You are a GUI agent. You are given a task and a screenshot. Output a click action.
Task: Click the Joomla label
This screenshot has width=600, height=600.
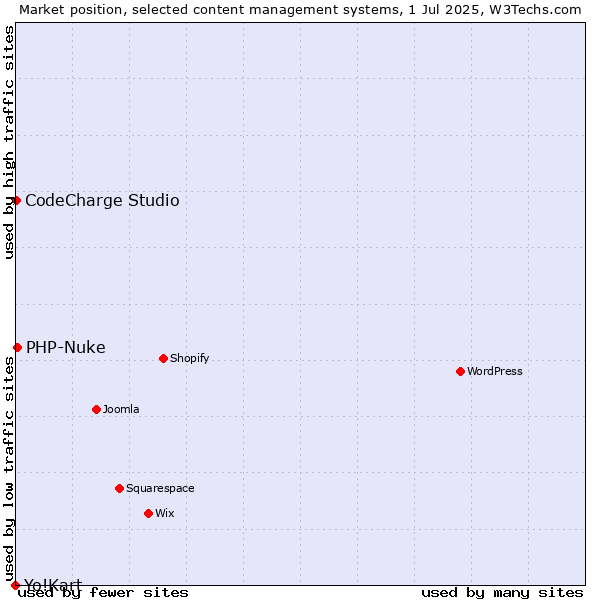coord(121,409)
